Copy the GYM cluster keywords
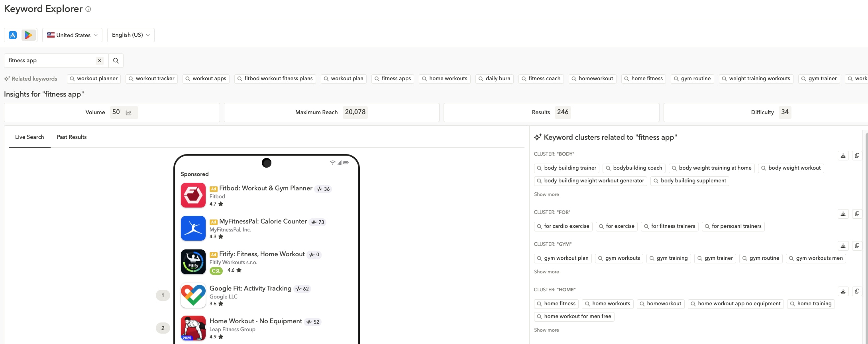 (x=857, y=246)
